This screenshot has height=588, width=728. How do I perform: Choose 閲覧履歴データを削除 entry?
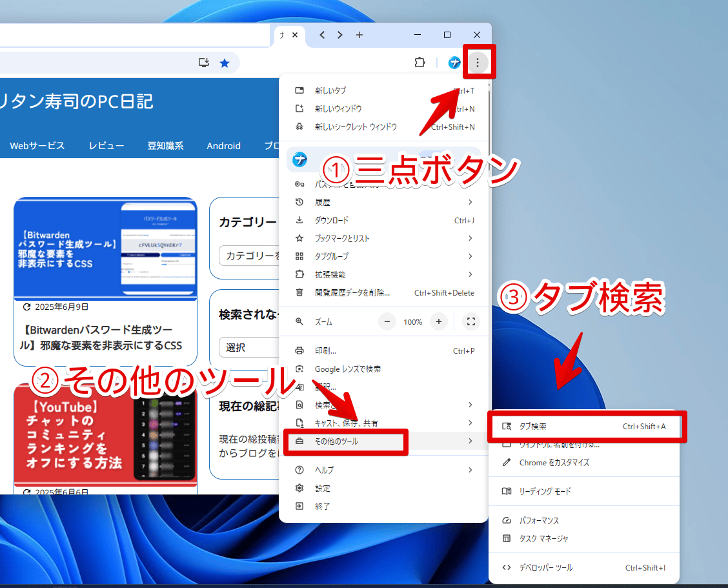(x=383, y=292)
